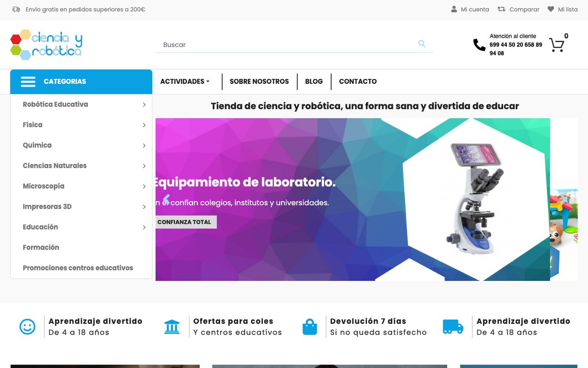The image size is (588, 368).
Task: Open Mi cuenta user icon
Action: (454, 9)
